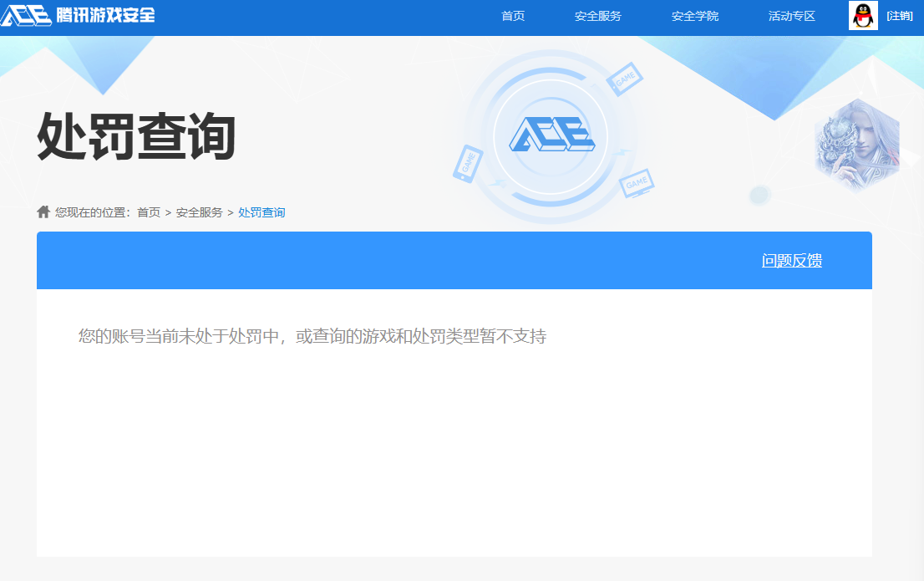Open the 安全服务 navigation menu
The width and height of the screenshot is (924, 581).
pyautogui.click(x=597, y=16)
